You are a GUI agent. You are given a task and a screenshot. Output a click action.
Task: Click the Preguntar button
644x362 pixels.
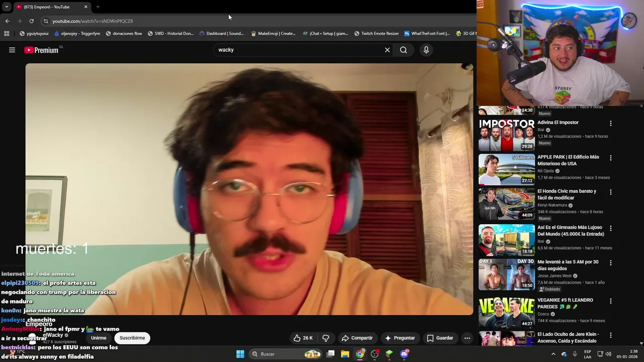[x=400, y=338]
